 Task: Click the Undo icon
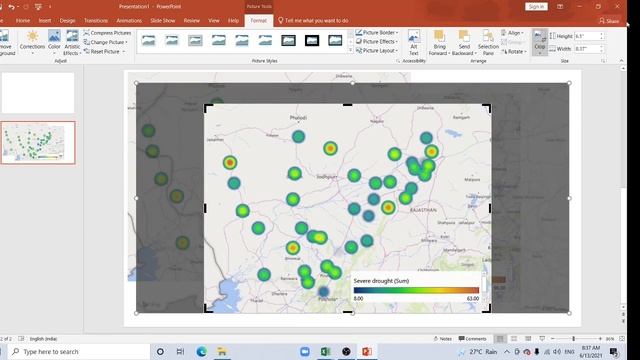click(11, 7)
